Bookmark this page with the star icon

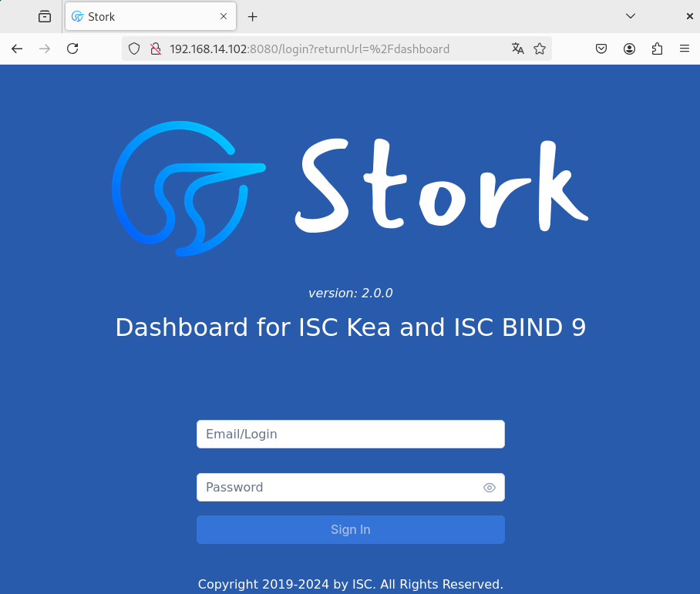(539, 48)
